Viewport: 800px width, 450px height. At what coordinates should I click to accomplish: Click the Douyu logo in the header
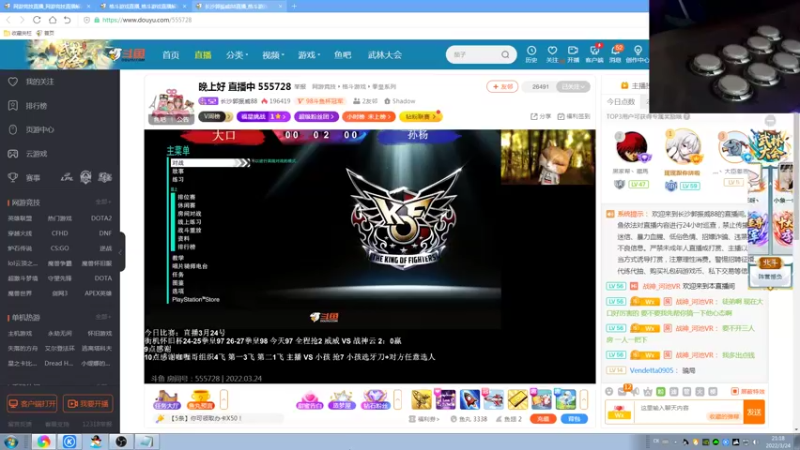pyautogui.click(x=127, y=54)
